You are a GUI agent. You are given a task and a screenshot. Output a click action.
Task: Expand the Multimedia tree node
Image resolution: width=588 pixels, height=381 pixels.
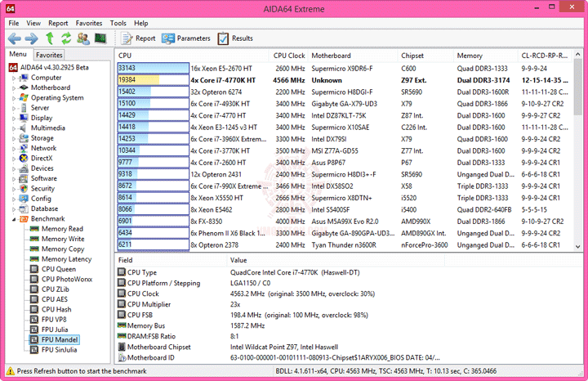click(14, 128)
